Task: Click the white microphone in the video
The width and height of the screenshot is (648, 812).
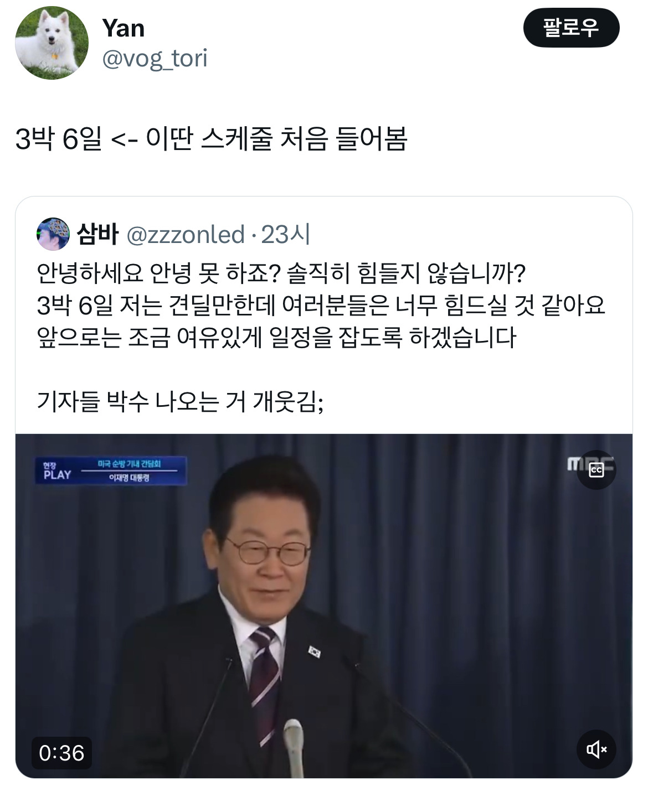Action: pos(293,744)
